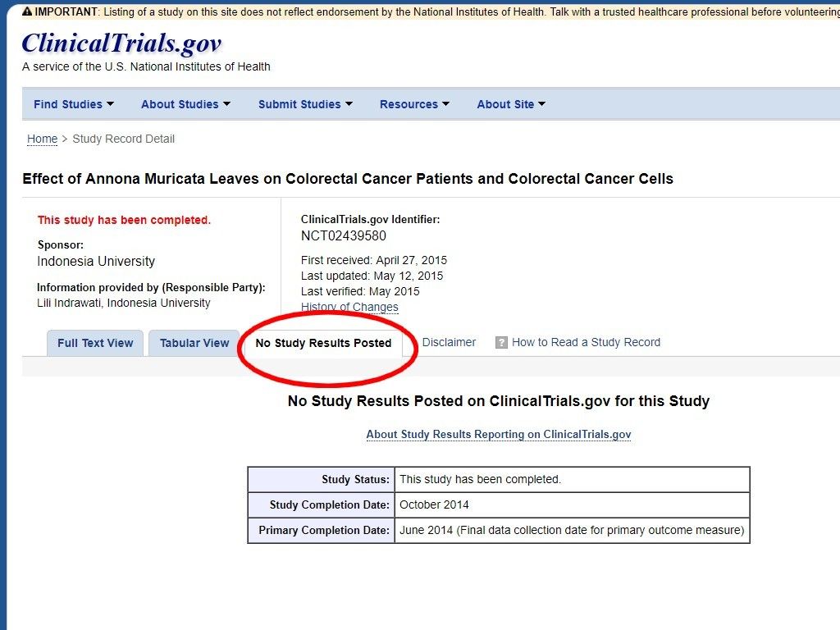Click the Sponsor label
The image size is (840, 630).
(x=61, y=244)
